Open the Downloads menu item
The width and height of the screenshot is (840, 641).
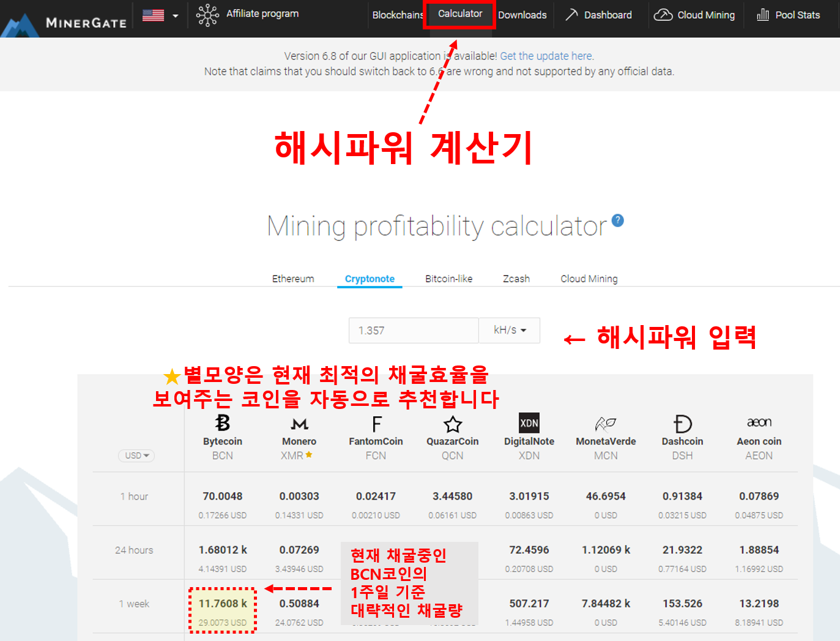522,15
